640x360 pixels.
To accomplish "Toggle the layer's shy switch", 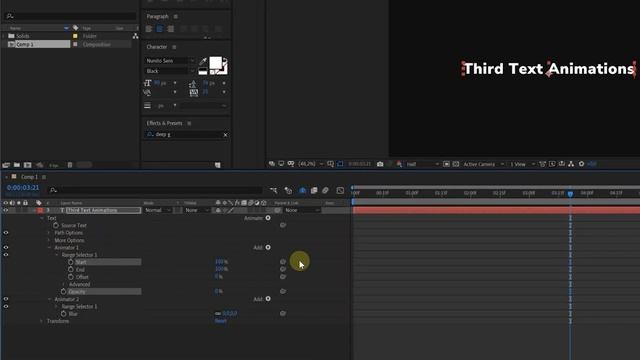I will coord(218,210).
